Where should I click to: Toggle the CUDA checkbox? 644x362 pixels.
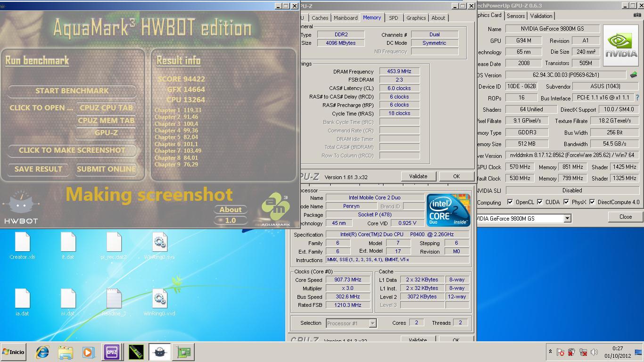[x=540, y=202]
